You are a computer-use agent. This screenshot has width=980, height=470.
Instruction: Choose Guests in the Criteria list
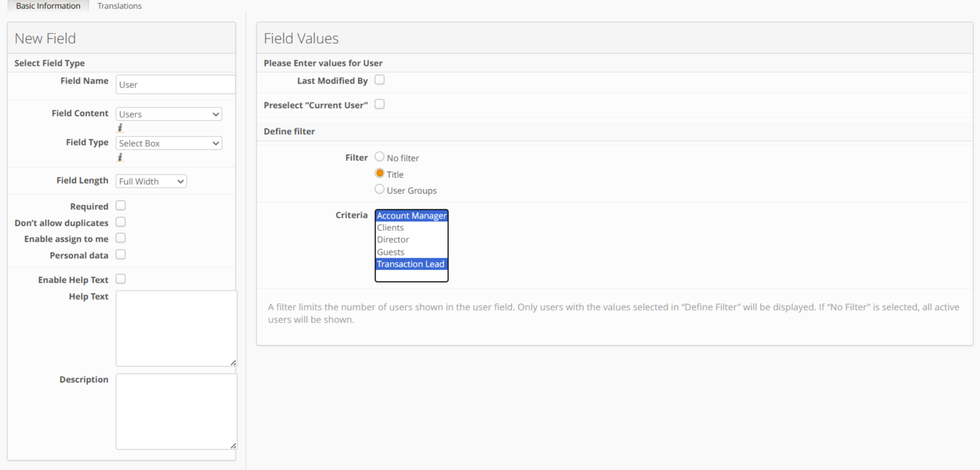(411, 252)
